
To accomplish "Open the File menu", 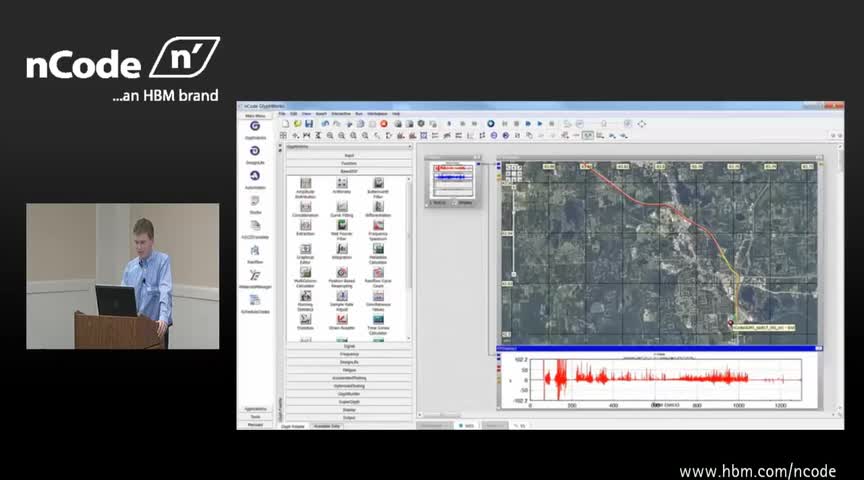I will coord(282,114).
